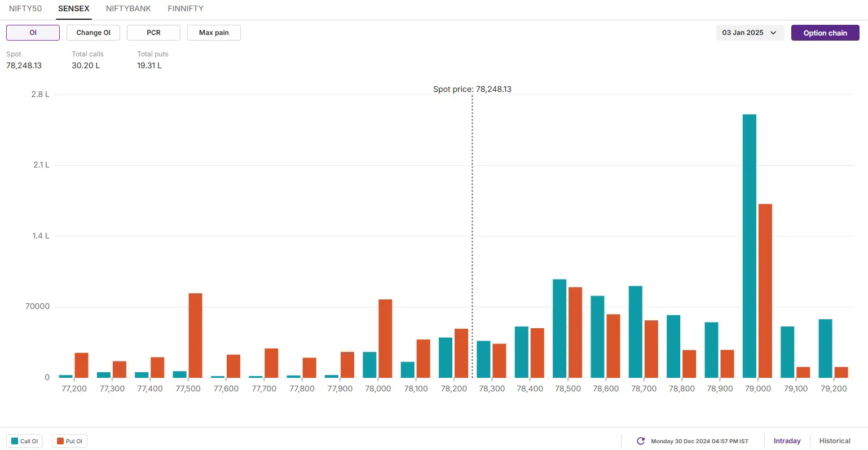The height and width of the screenshot is (450, 868).
Task: Click the refresh icon beside the timestamp
Action: pos(640,441)
